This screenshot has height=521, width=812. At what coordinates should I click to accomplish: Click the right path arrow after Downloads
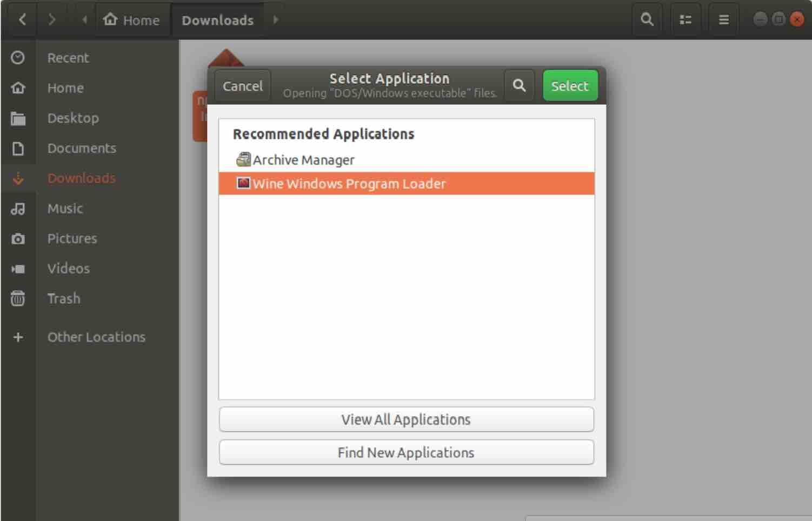tap(276, 20)
